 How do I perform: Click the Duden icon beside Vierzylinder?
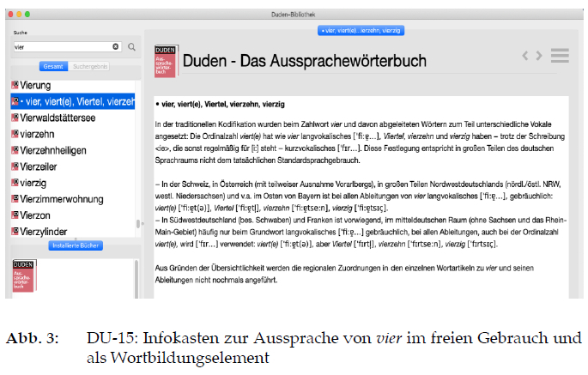pos(15,232)
